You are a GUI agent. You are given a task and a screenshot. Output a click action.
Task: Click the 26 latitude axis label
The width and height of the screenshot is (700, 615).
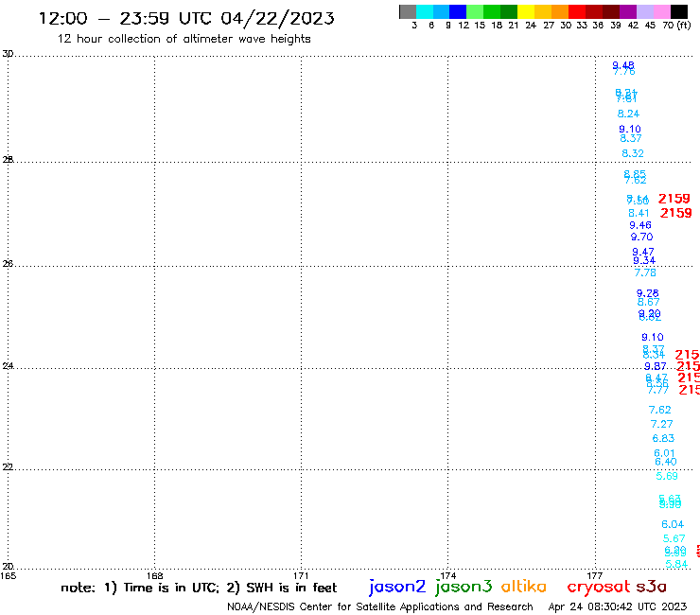point(8,264)
